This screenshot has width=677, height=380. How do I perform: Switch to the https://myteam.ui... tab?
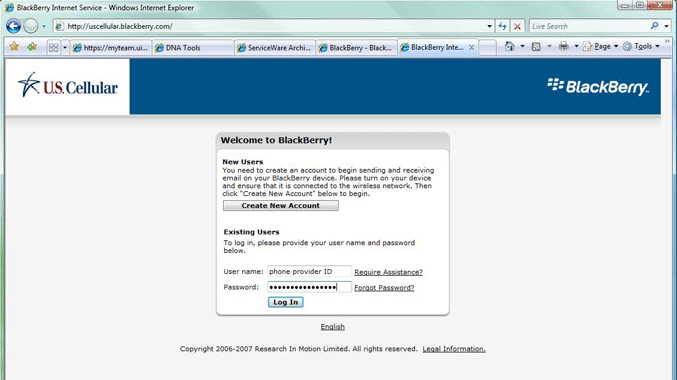point(111,48)
